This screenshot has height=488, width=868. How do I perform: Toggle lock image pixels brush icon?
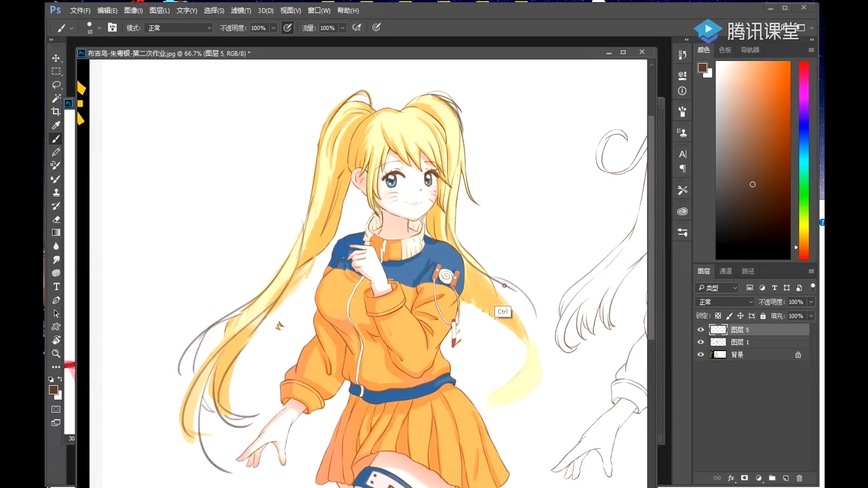click(729, 316)
